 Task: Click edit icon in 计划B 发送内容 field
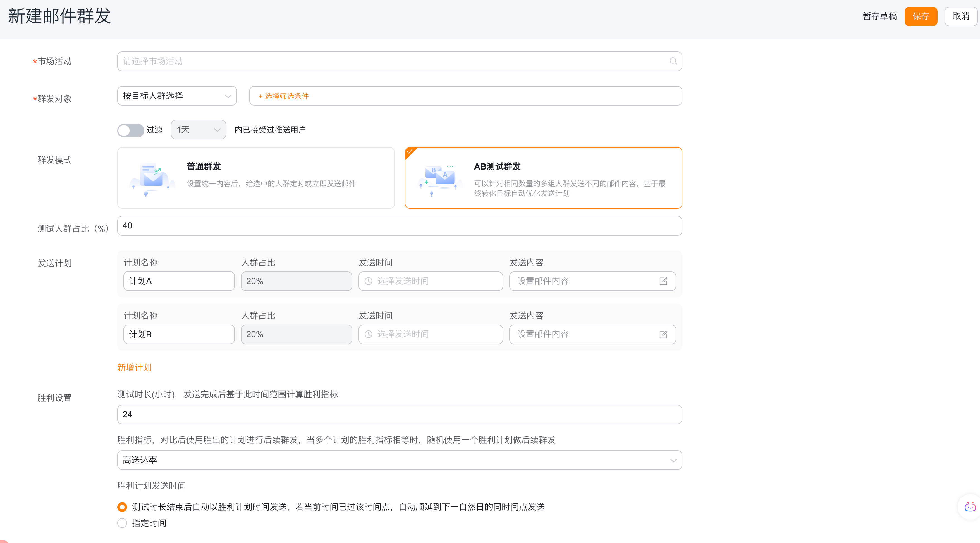[x=663, y=334]
